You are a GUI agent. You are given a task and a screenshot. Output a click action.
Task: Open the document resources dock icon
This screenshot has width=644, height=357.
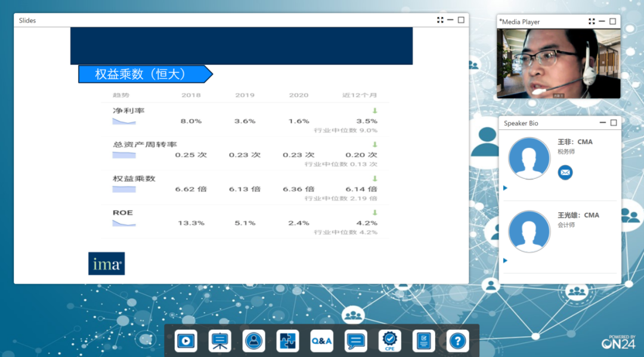coord(423,340)
